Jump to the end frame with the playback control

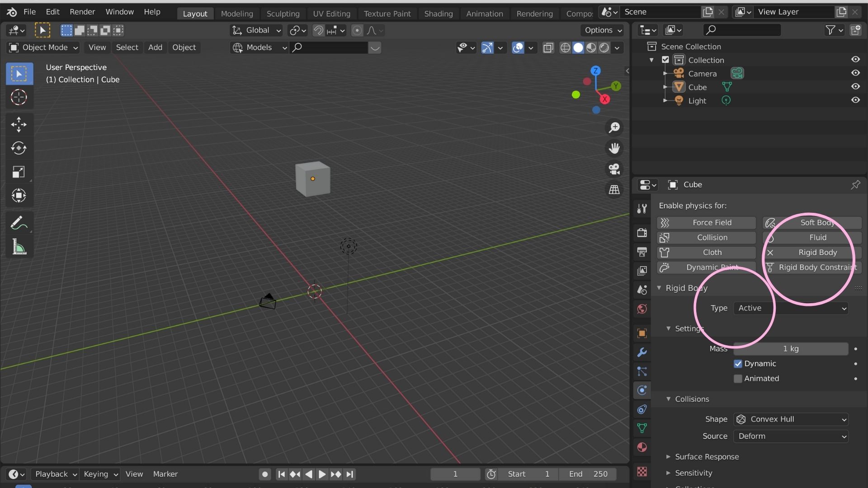[x=349, y=474]
